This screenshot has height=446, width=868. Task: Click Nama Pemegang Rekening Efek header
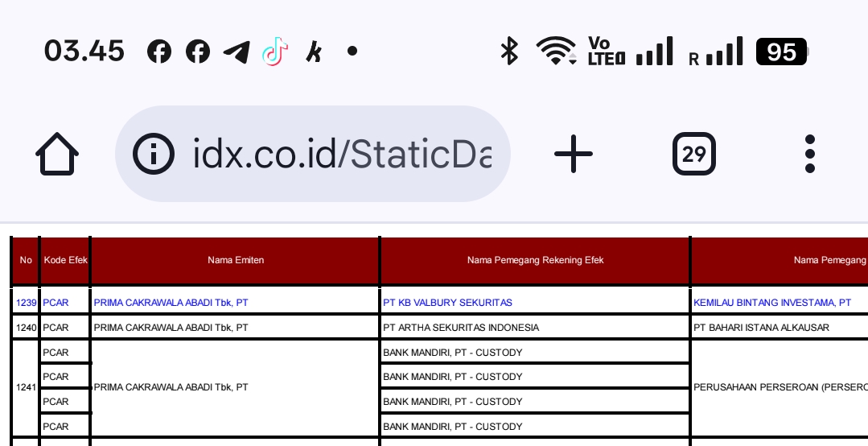pyautogui.click(x=535, y=260)
